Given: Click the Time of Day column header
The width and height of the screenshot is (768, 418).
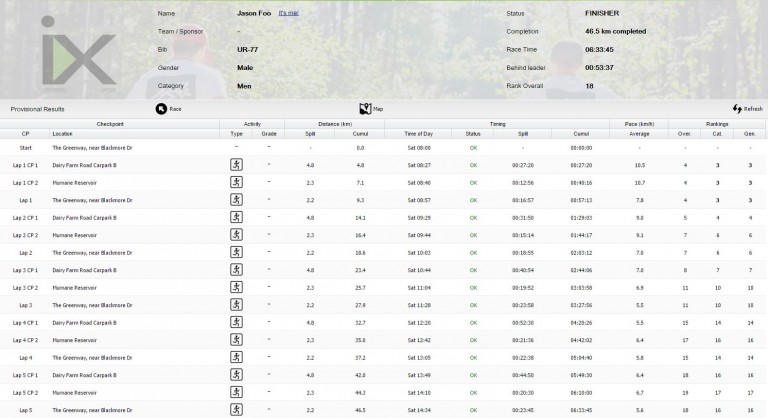Looking at the screenshot, I should pos(417,133).
